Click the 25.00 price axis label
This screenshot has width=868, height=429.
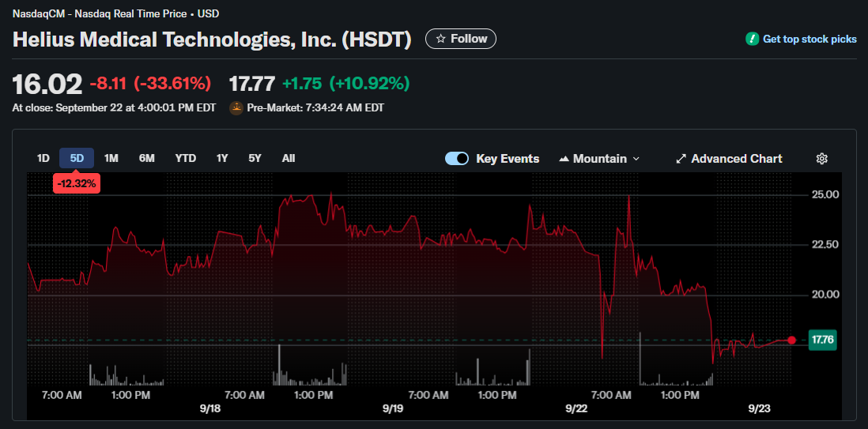[825, 195]
